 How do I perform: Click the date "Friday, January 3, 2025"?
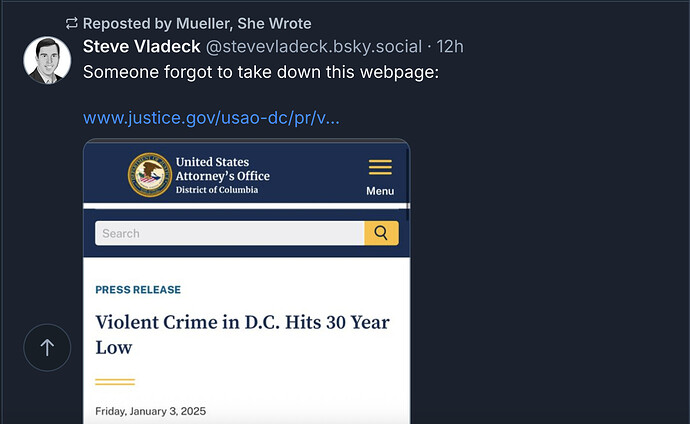coord(151,411)
